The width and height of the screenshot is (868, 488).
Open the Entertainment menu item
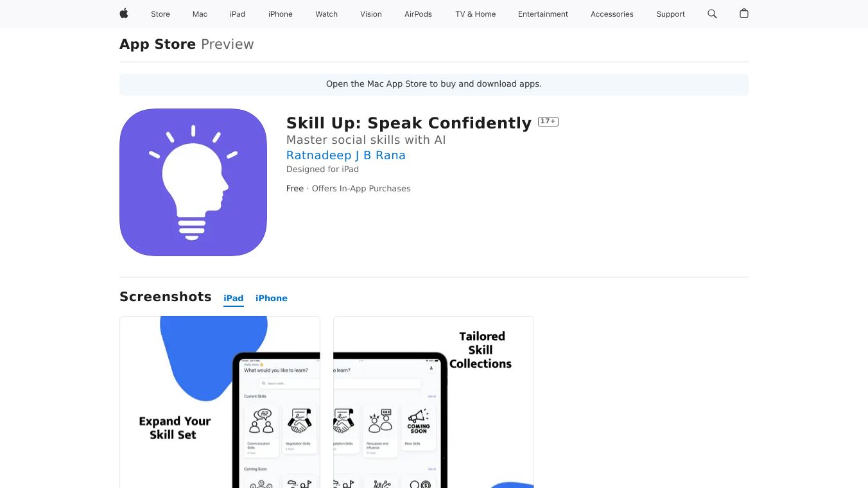(x=543, y=14)
